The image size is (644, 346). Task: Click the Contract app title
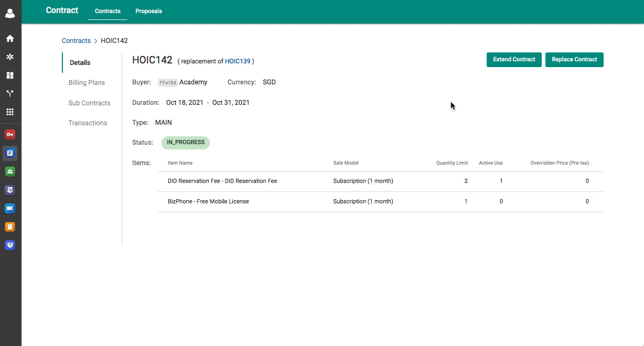coord(62,10)
